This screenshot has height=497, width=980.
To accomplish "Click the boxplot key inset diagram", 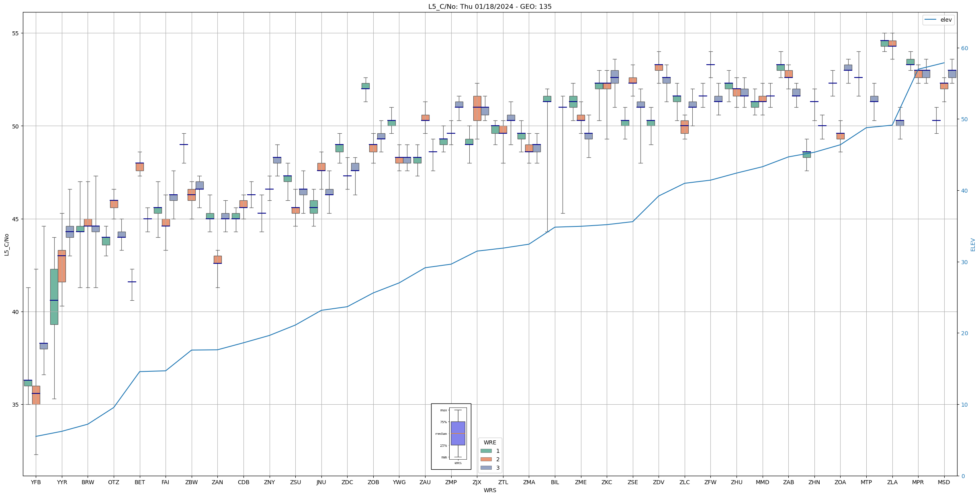I will [451, 436].
